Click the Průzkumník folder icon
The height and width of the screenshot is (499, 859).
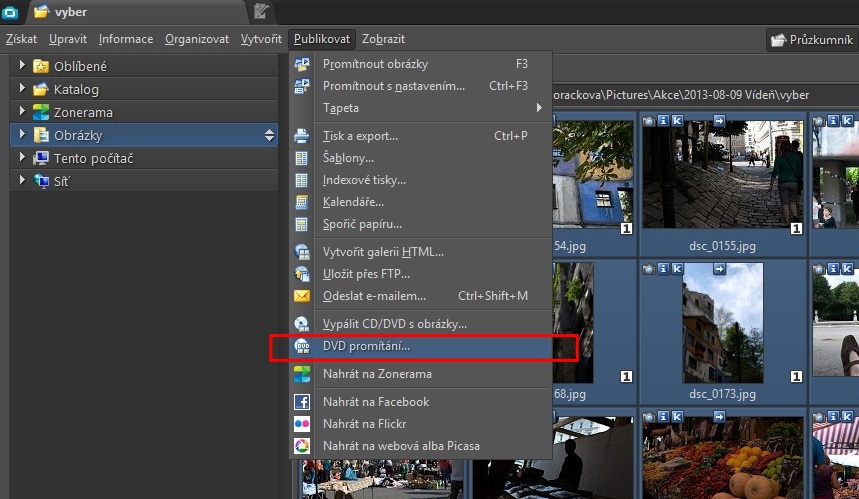click(778, 40)
